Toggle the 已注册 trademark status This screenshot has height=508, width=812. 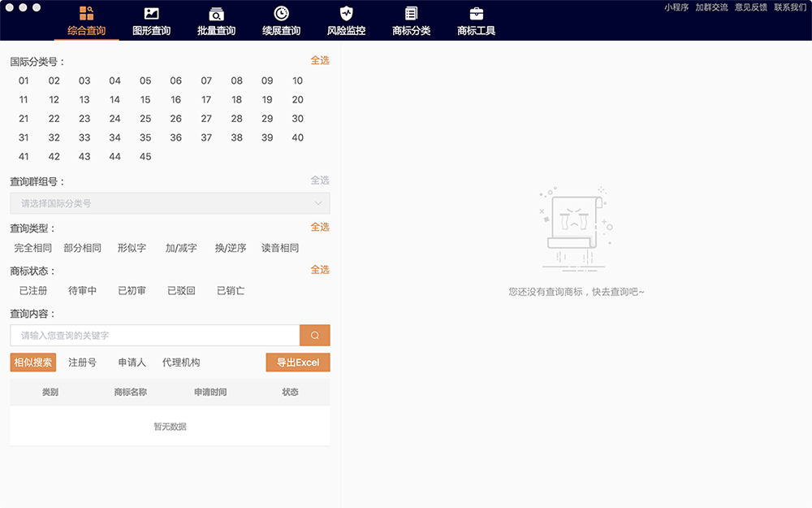[33, 290]
